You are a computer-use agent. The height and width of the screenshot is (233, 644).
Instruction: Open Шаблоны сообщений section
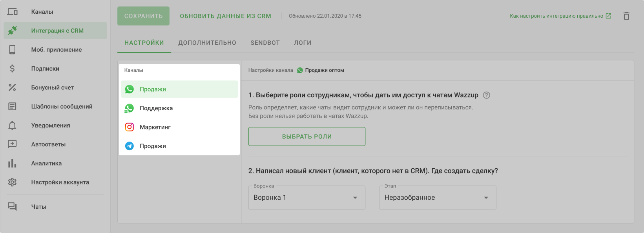(x=55, y=106)
